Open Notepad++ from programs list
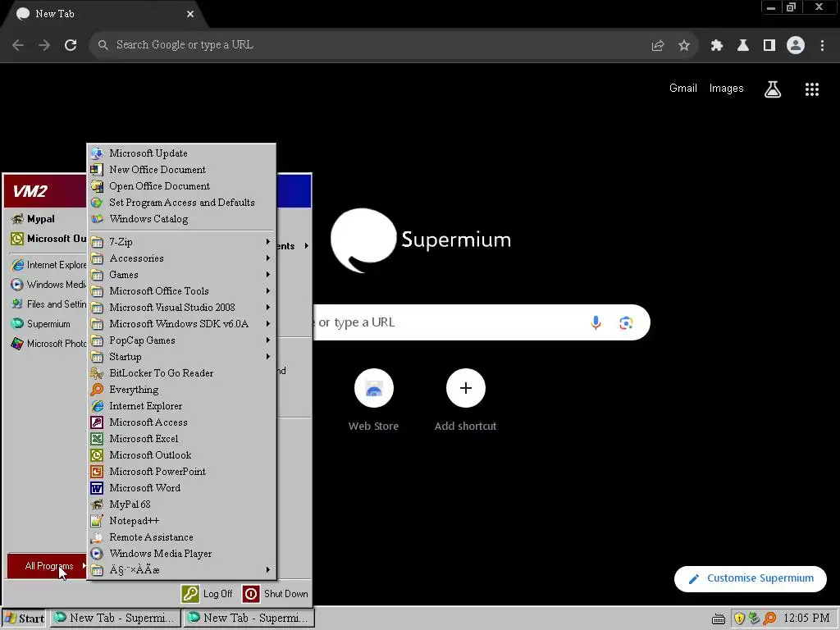840x630 pixels. tap(182, 521)
